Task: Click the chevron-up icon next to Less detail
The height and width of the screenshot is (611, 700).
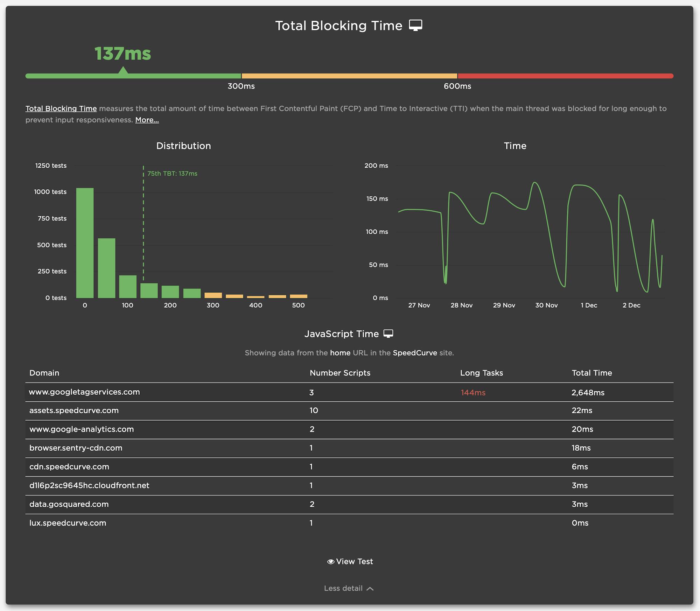Action: click(370, 589)
